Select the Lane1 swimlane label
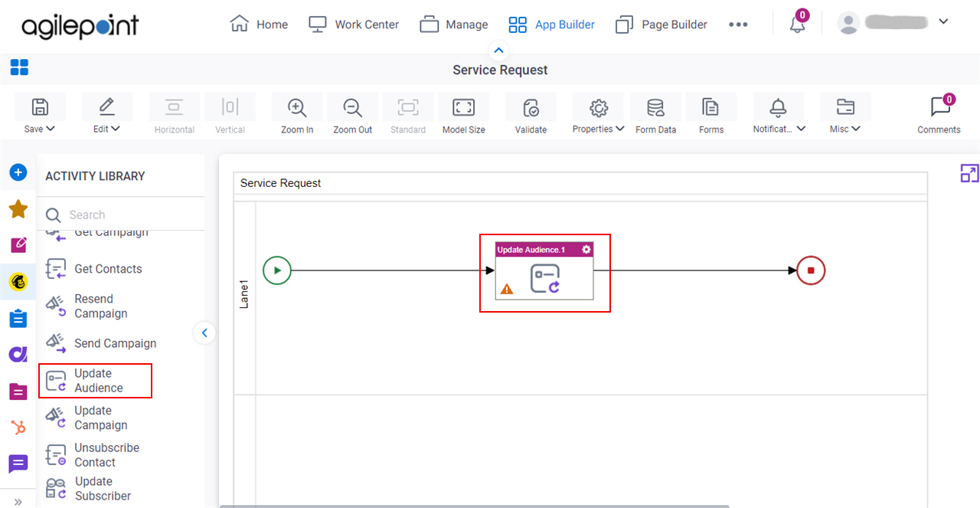Viewport: 980px width, 508px height. tap(245, 295)
